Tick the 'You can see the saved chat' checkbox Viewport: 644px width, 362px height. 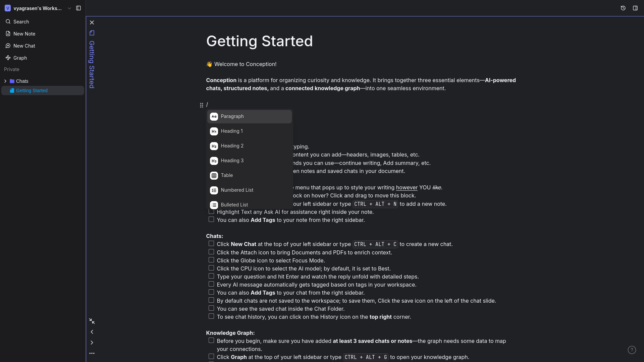(211, 308)
